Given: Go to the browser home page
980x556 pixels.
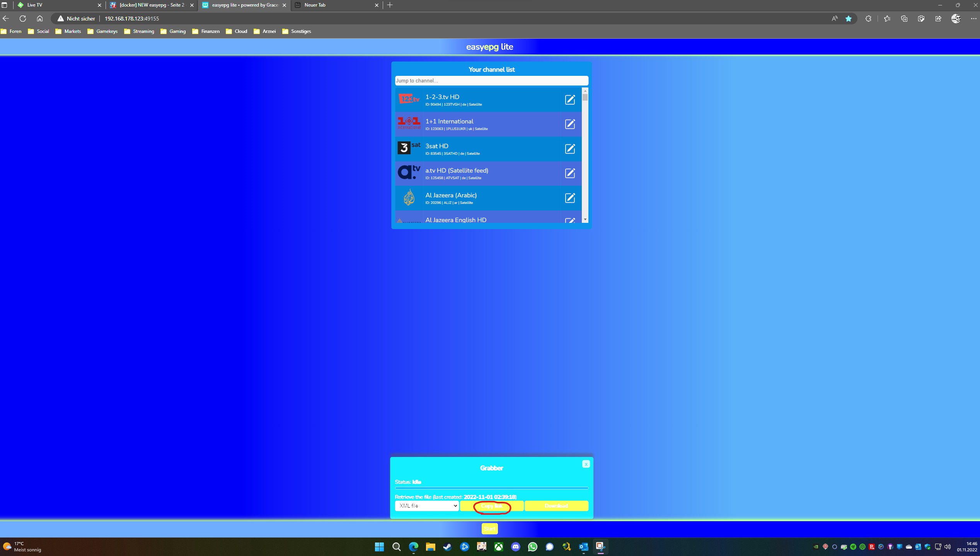Looking at the screenshot, I should [x=40, y=19].
